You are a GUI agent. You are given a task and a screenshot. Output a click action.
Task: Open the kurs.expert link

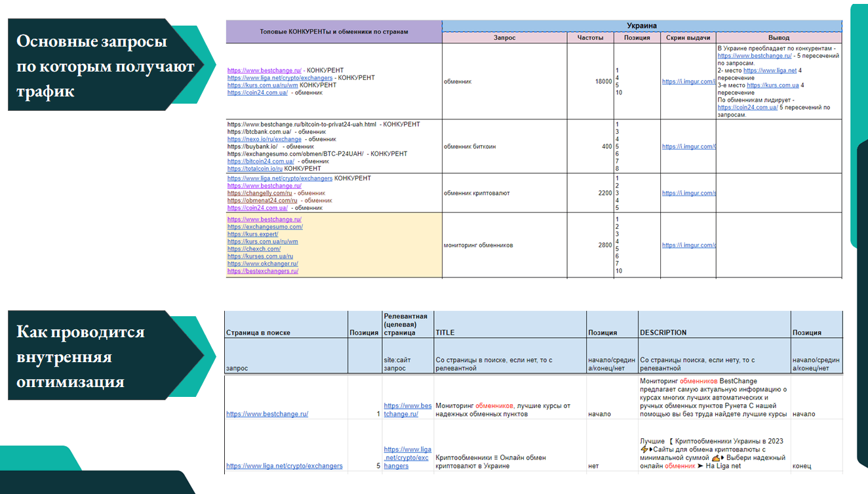click(x=253, y=234)
